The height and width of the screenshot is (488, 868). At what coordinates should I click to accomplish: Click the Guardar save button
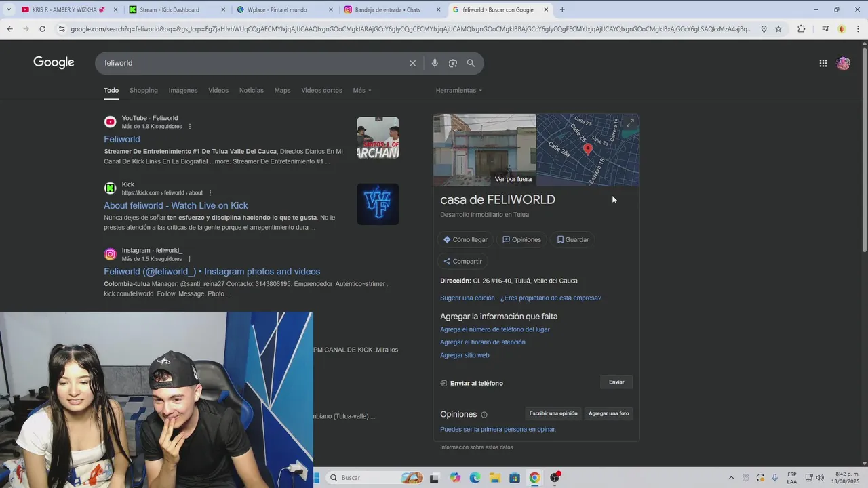[x=573, y=239]
